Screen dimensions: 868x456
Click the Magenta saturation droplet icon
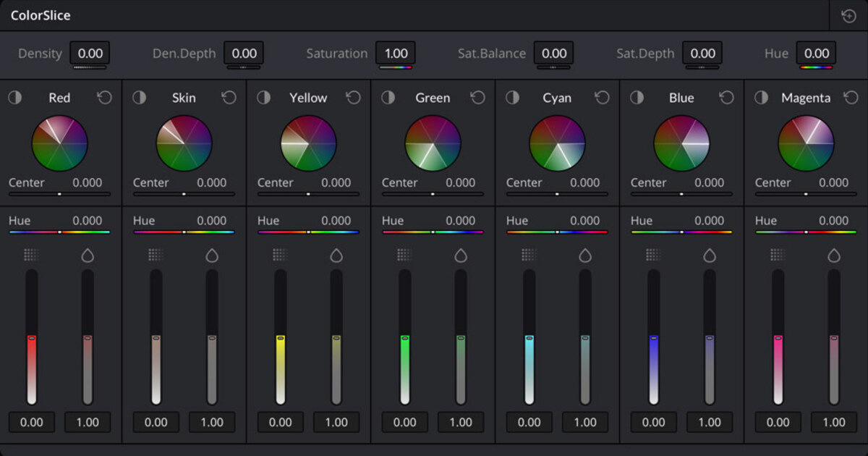pyautogui.click(x=834, y=255)
